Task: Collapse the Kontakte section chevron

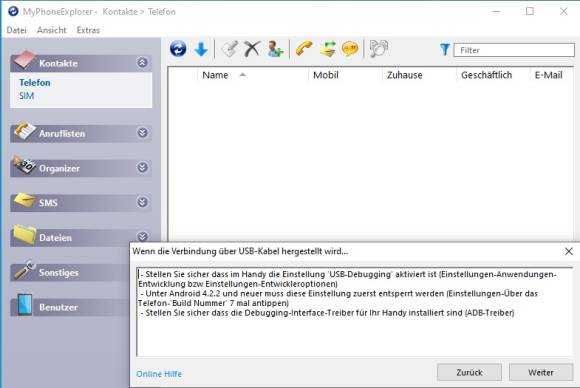Action: point(142,63)
